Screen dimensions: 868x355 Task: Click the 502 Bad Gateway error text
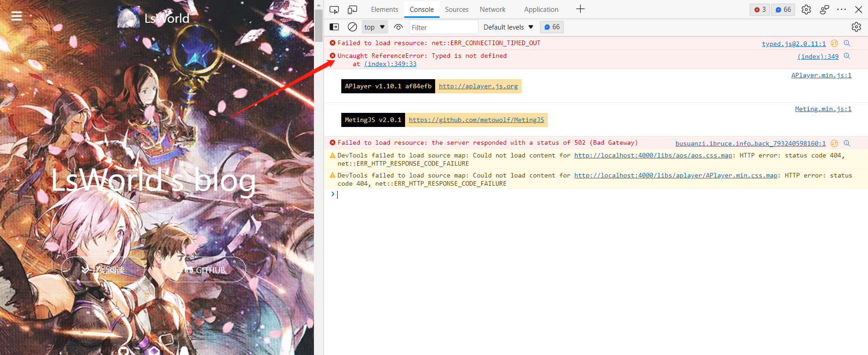tap(488, 142)
